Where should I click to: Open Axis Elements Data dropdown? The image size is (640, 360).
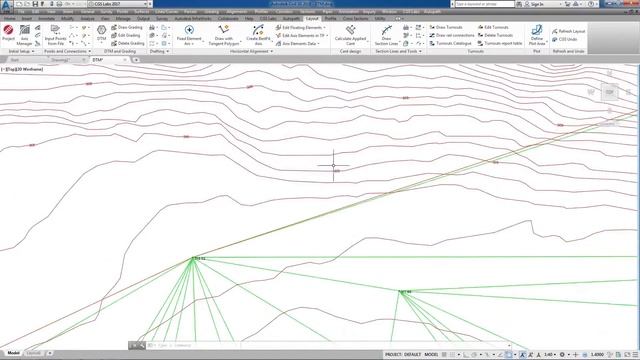pyautogui.click(x=299, y=43)
